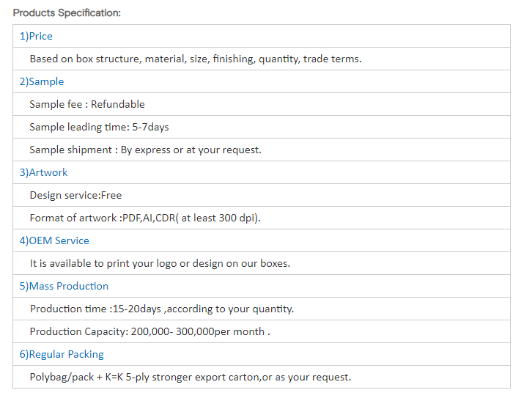Click the '5-7days' lead time value
Image resolution: width=532 pixels, height=401 pixels.
coord(150,127)
